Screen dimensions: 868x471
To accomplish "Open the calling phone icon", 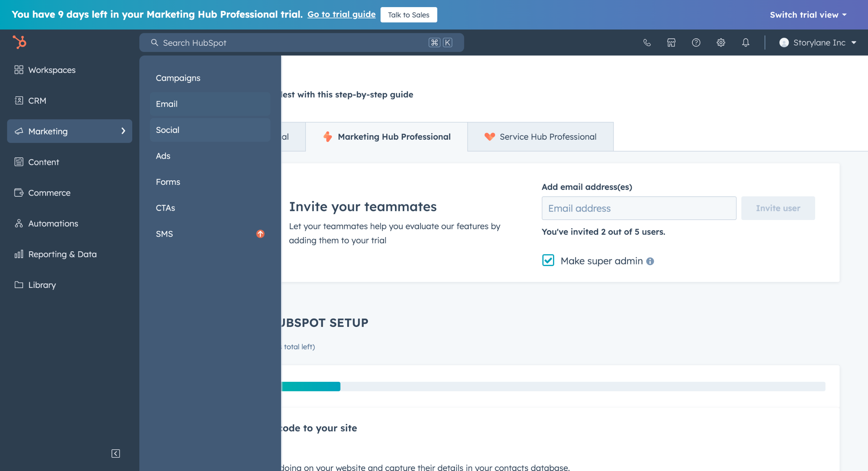I will coord(647,43).
